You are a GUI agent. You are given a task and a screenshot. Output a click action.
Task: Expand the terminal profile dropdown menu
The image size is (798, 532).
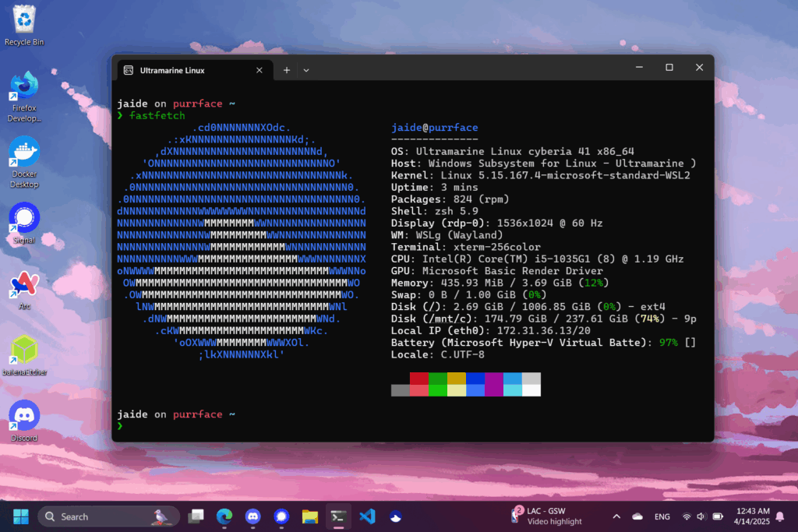[x=305, y=70]
